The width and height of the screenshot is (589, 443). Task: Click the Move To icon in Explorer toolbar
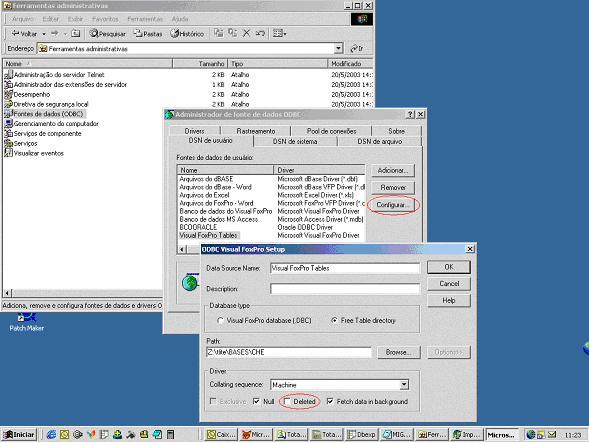(x=219, y=33)
